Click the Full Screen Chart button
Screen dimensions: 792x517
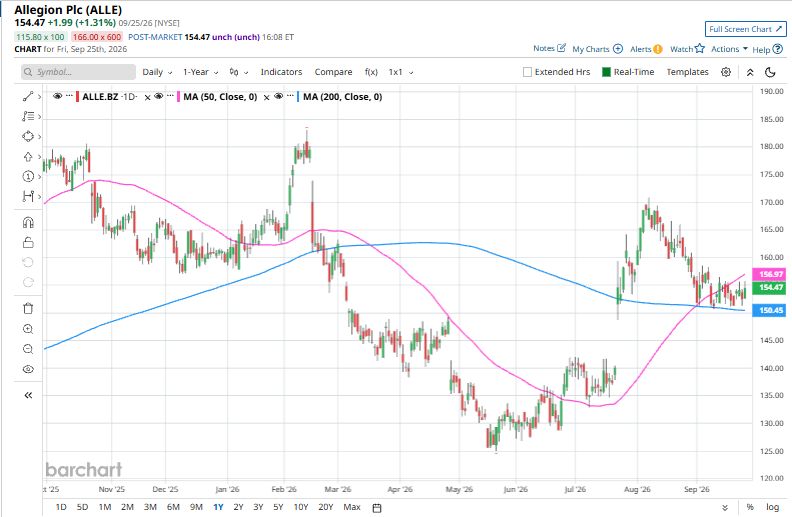click(746, 29)
